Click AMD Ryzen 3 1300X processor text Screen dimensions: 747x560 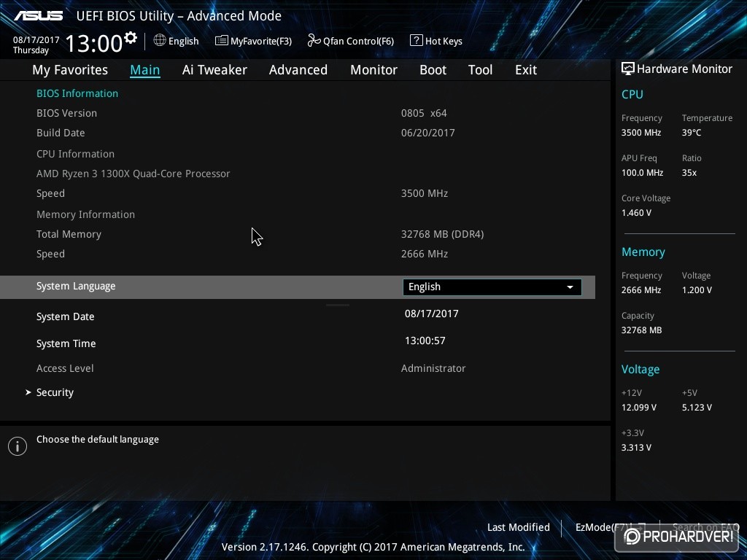(x=133, y=174)
